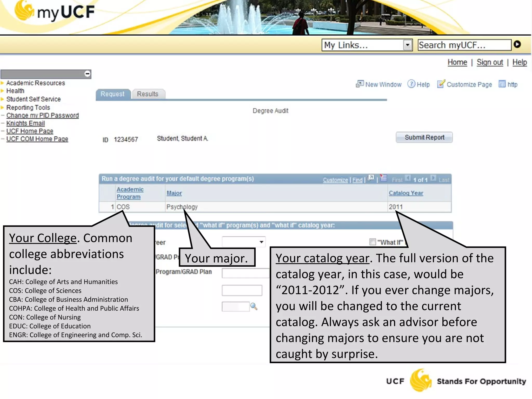This screenshot has height=399, width=532.
Task: Open the My Links dropdown
Action: [x=407, y=45]
